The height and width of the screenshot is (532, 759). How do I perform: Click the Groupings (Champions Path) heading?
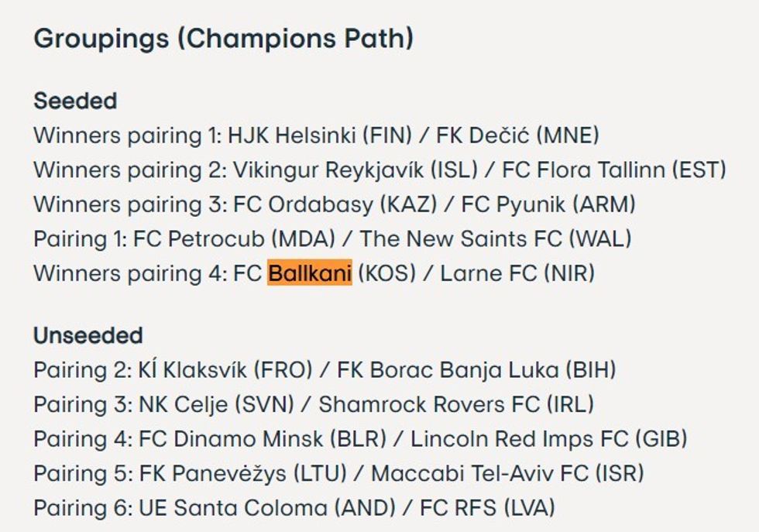click(223, 39)
